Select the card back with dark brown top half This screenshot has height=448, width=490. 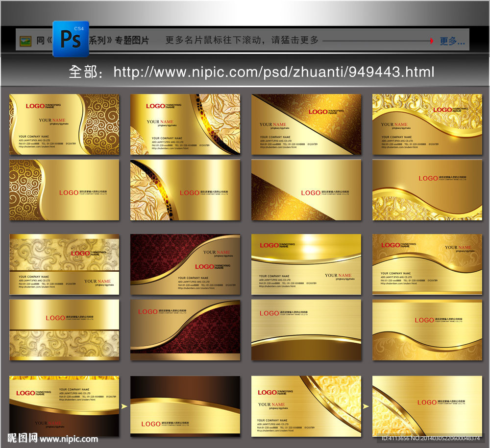pyautogui.click(x=185, y=406)
